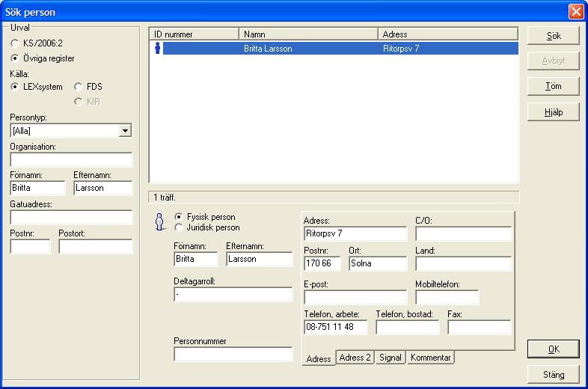Click the Ritorpsv 7 cell in the results

click(x=401, y=49)
